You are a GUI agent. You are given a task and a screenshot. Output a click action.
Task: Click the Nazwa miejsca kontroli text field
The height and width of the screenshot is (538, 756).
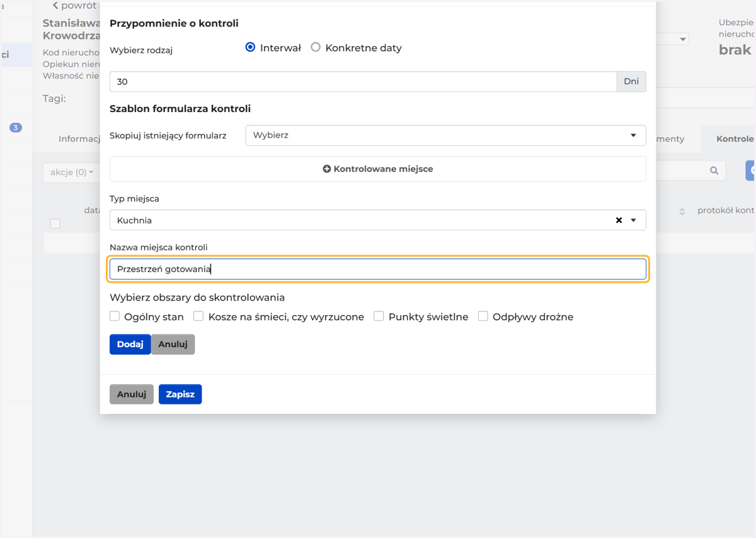click(378, 269)
